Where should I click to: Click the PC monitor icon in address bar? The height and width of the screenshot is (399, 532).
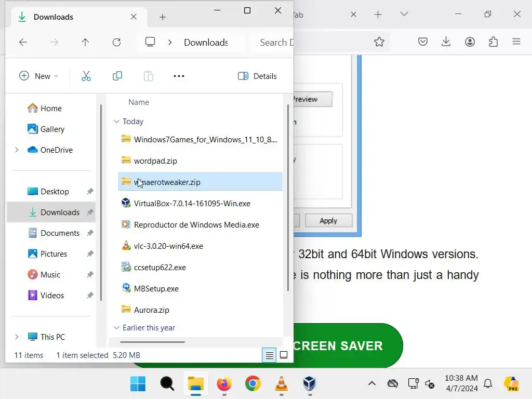coord(150,42)
